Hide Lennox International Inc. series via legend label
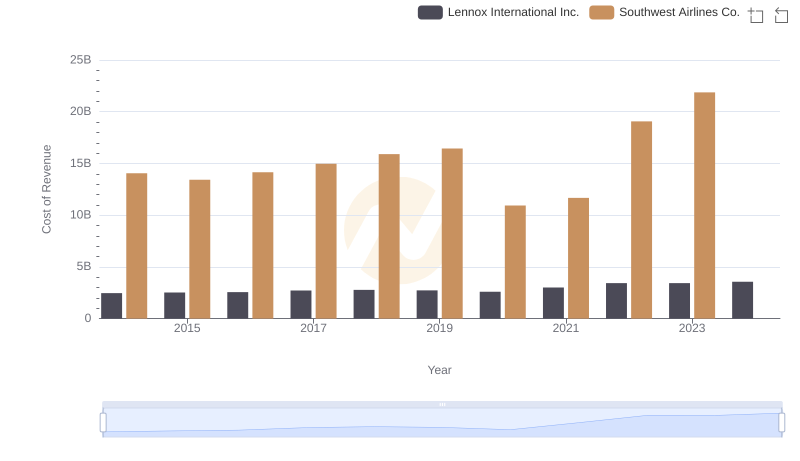This screenshot has height=461, width=800. click(513, 12)
